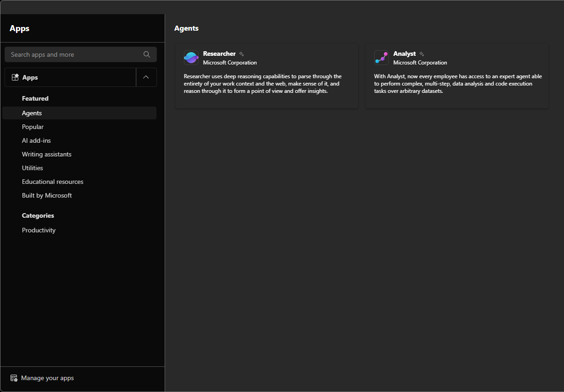The height and width of the screenshot is (392, 564).
Task: Click the sparkle badge beside Researcher
Action: coord(242,54)
